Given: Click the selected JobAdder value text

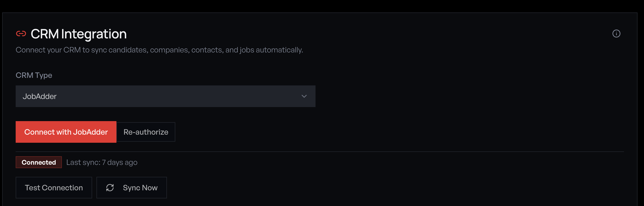Looking at the screenshot, I should coord(40,96).
